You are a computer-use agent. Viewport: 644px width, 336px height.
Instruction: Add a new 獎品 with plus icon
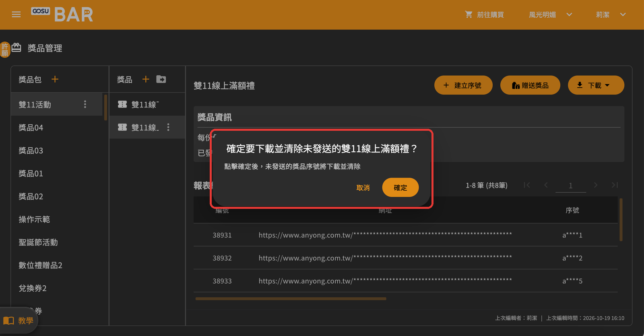point(146,79)
